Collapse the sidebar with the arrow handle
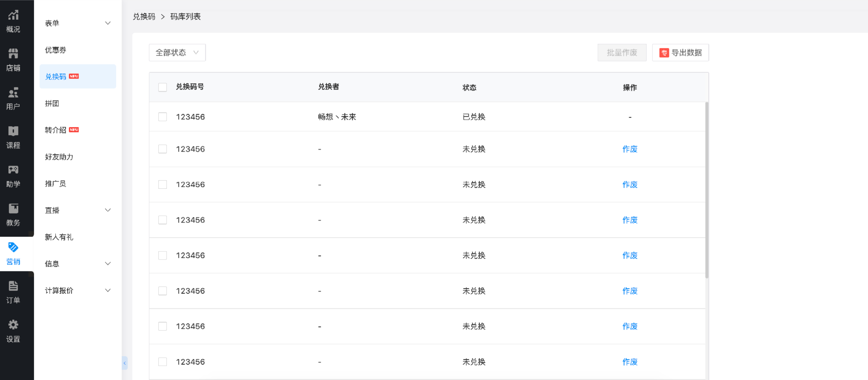 click(x=125, y=363)
